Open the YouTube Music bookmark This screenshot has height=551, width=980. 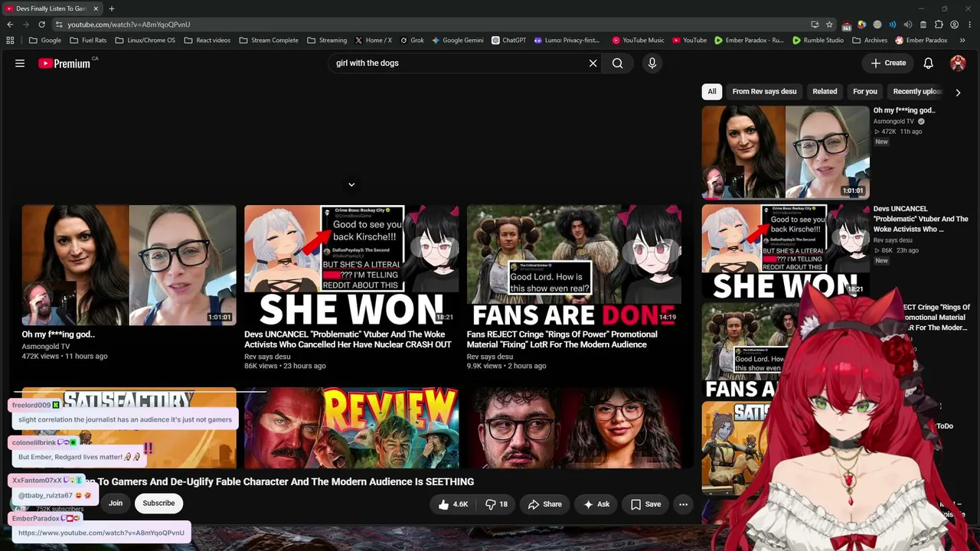(x=638, y=41)
